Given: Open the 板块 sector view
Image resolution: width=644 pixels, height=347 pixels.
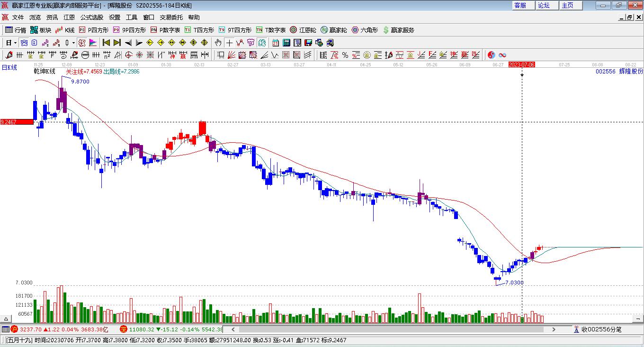Looking at the screenshot, I should pyautogui.click(x=41, y=30).
